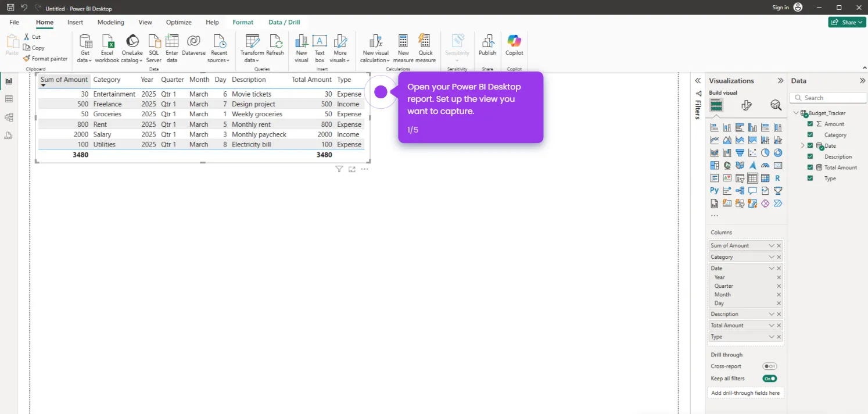Viewport: 868px width, 414px height.
Task: Choose the Gauge visual
Action: (765, 166)
